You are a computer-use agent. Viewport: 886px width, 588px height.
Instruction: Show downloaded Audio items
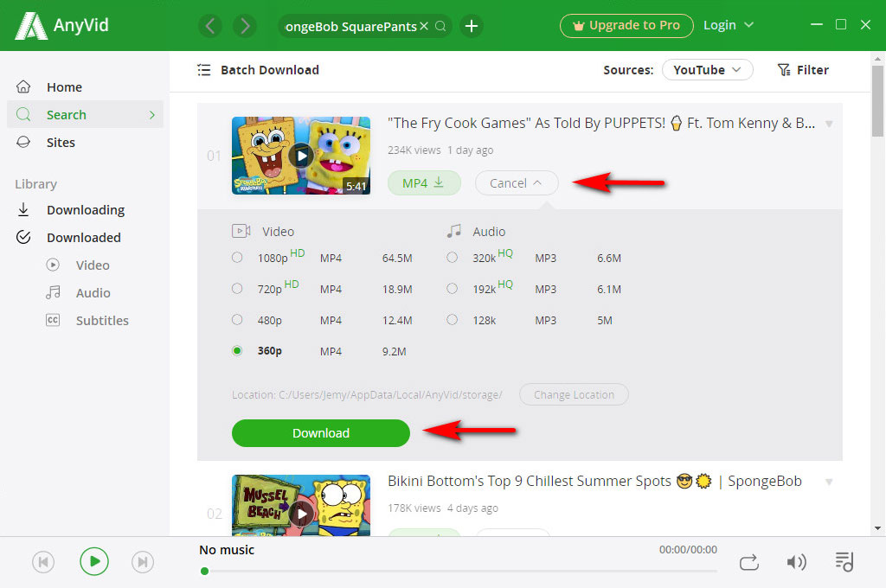pos(92,293)
